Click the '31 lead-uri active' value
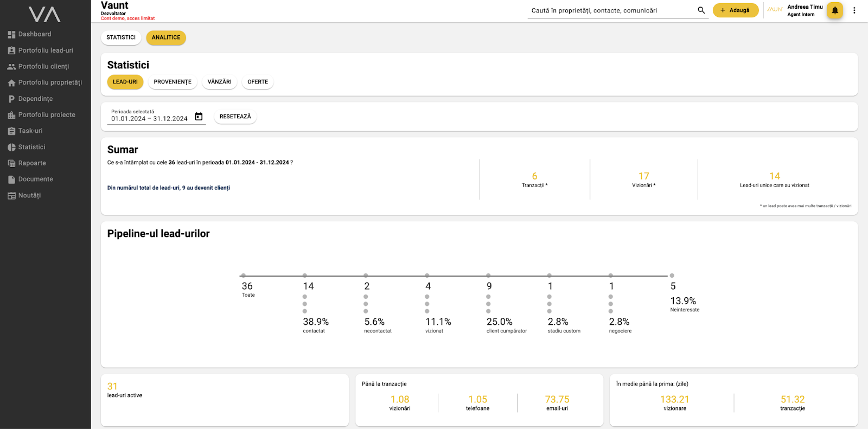The width and height of the screenshot is (868, 429). (125, 390)
